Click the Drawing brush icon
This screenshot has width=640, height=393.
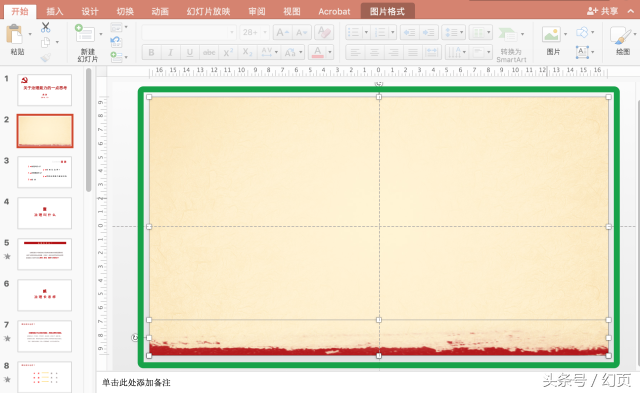(x=620, y=35)
